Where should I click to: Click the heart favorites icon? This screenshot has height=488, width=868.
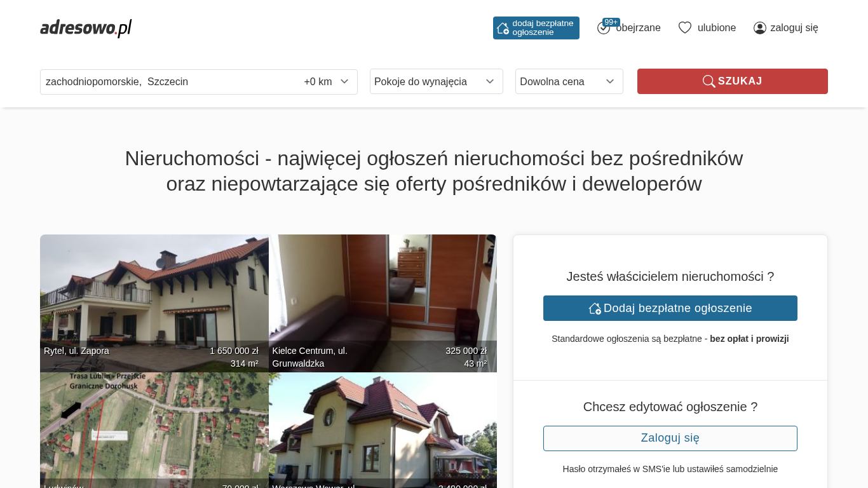point(685,28)
